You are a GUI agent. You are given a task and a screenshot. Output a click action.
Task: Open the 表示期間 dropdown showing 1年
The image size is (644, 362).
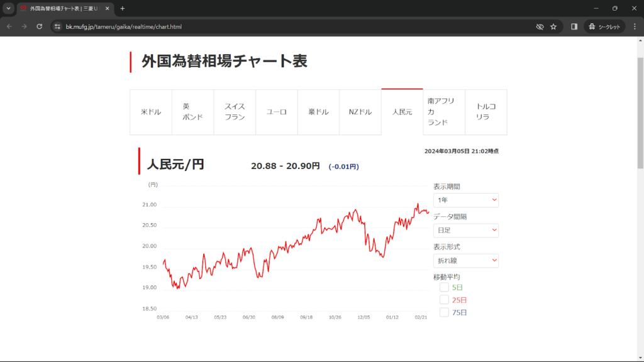[465, 200]
